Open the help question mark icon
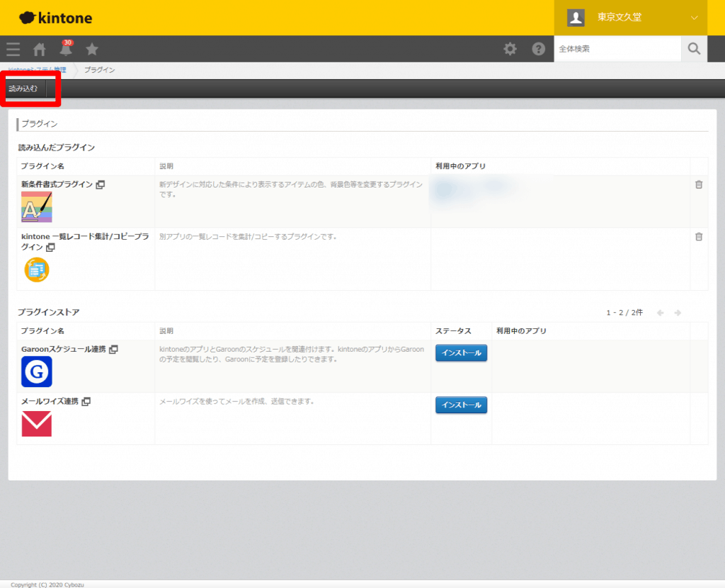 [539, 49]
